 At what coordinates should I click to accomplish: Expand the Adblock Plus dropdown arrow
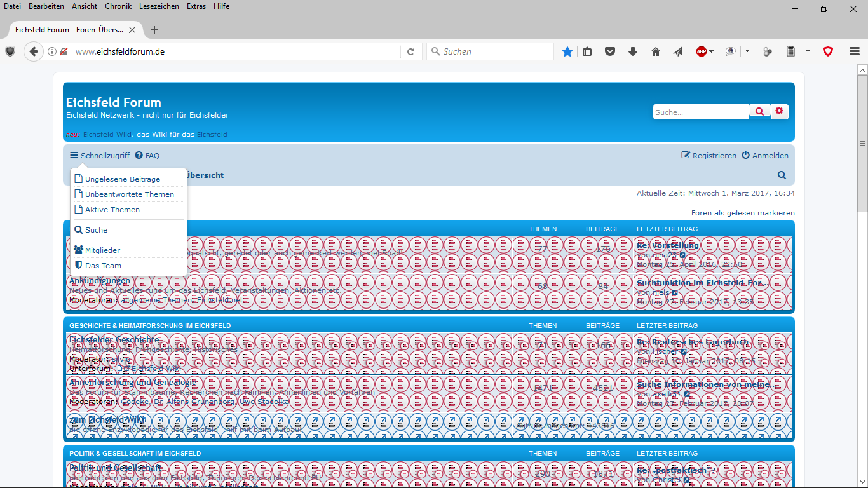712,51
